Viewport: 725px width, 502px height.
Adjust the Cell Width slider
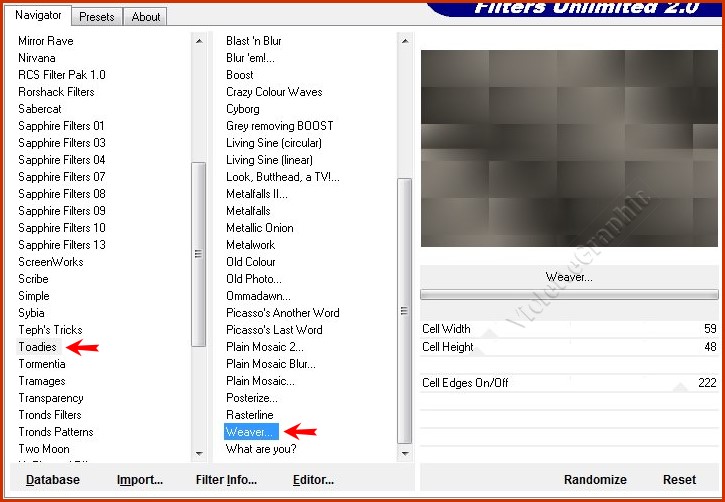coord(569,329)
